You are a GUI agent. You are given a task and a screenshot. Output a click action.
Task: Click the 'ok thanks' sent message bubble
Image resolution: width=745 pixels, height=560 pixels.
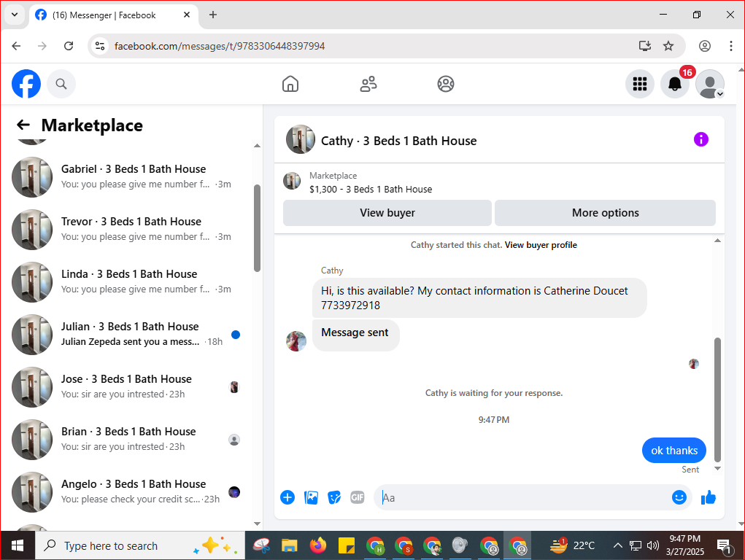[673, 451]
